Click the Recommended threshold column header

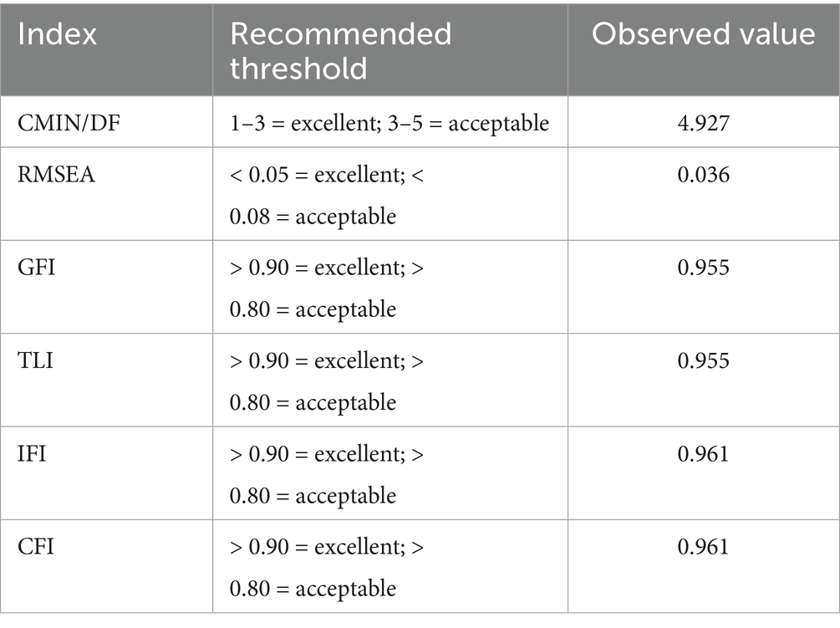340,49
